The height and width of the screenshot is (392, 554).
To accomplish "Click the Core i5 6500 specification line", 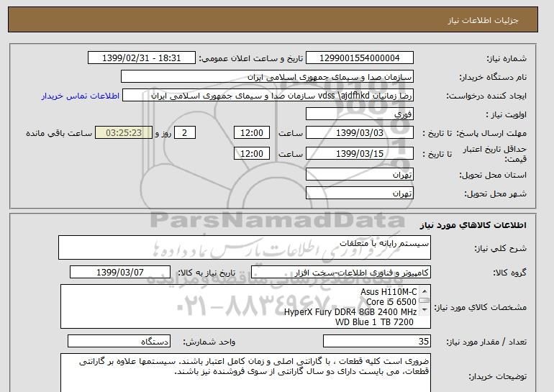I will pos(391,302).
